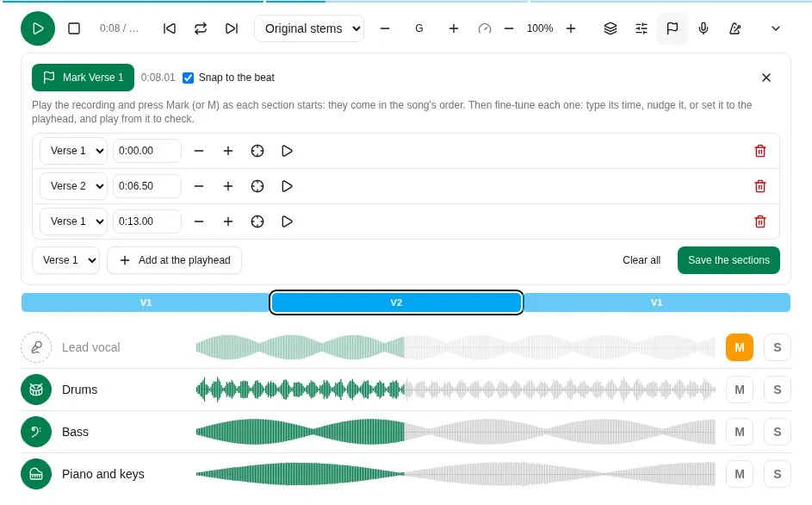Image resolution: width=812 pixels, height=505 pixels.
Task: Set the 0:00.00 marker to the playhead
Action: pyautogui.click(x=257, y=151)
